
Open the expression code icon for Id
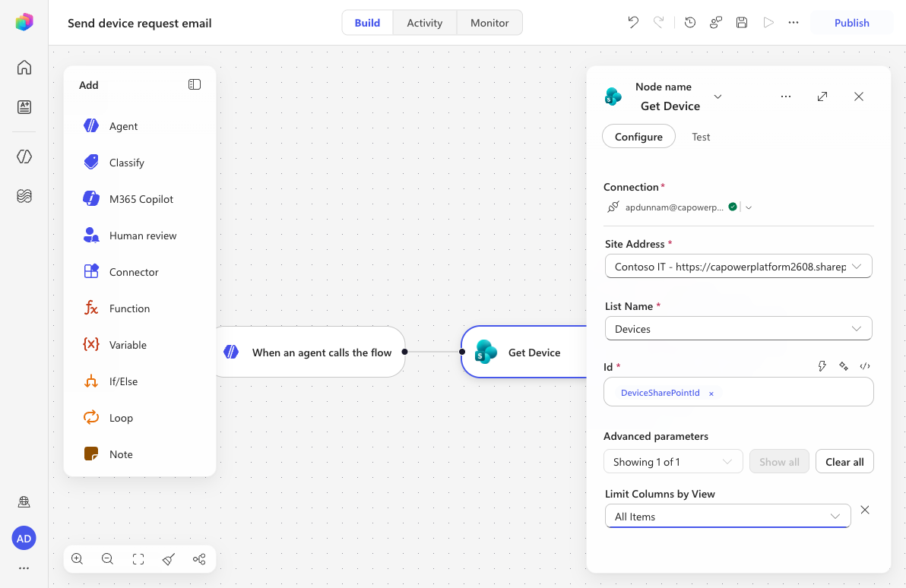tap(865, 366)
